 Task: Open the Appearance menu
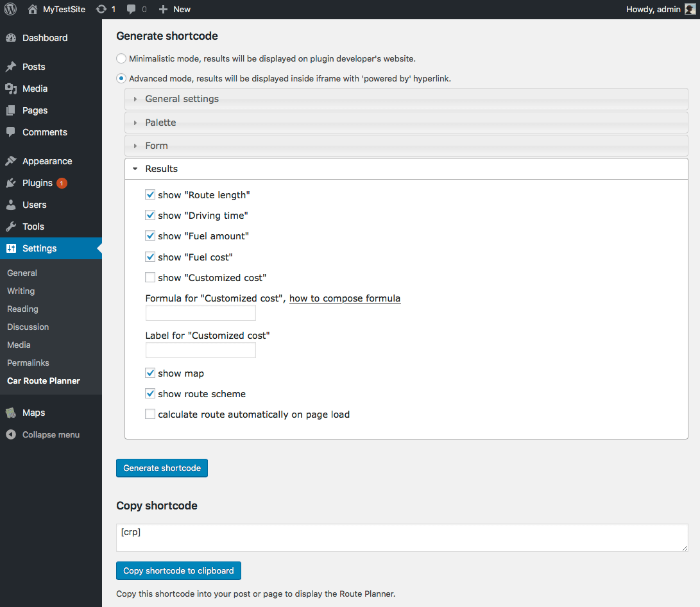click(x=47, y=161)
